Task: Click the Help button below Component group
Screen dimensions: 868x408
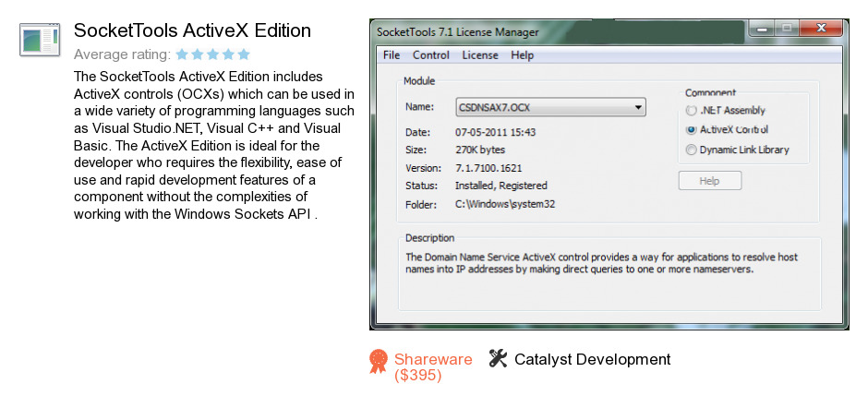Action: [710, 181]
